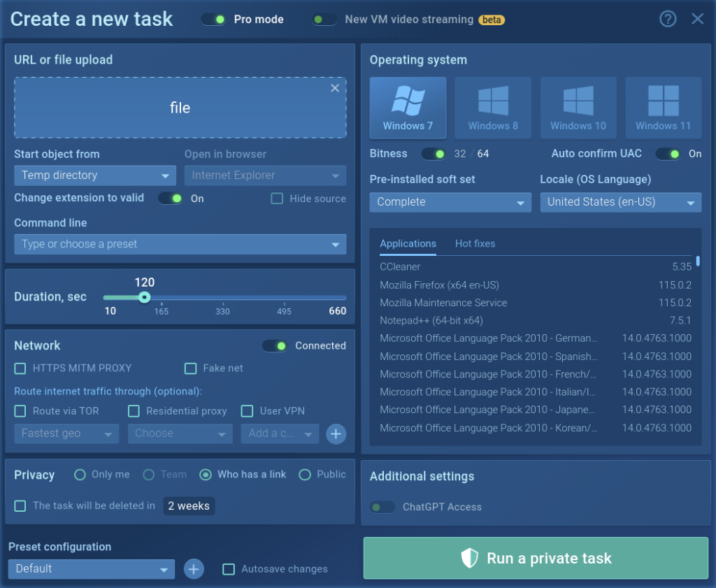The width and height of the screenshot is (716, 588).
Task: Select the Public privacy option
Action: [305, 475]
